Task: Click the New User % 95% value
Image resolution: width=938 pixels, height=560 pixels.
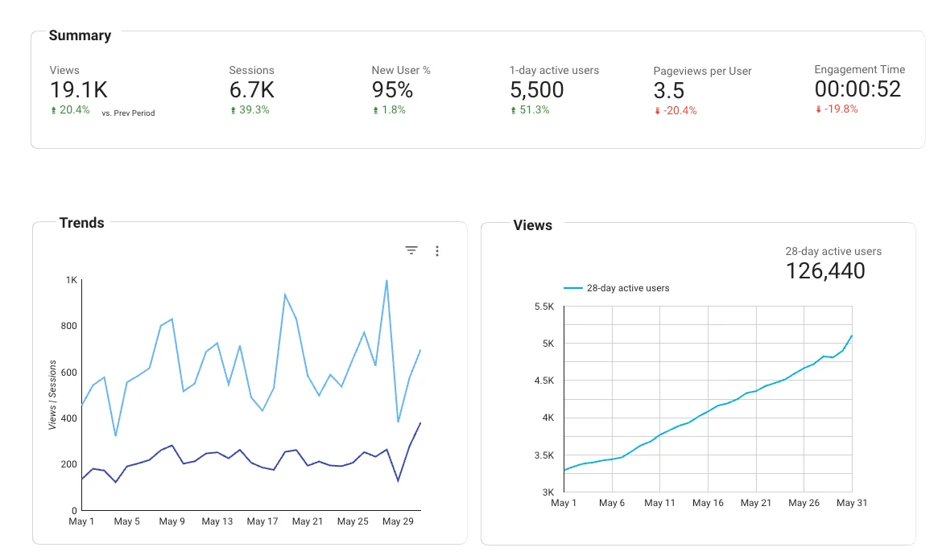Action: click(392, 90)
